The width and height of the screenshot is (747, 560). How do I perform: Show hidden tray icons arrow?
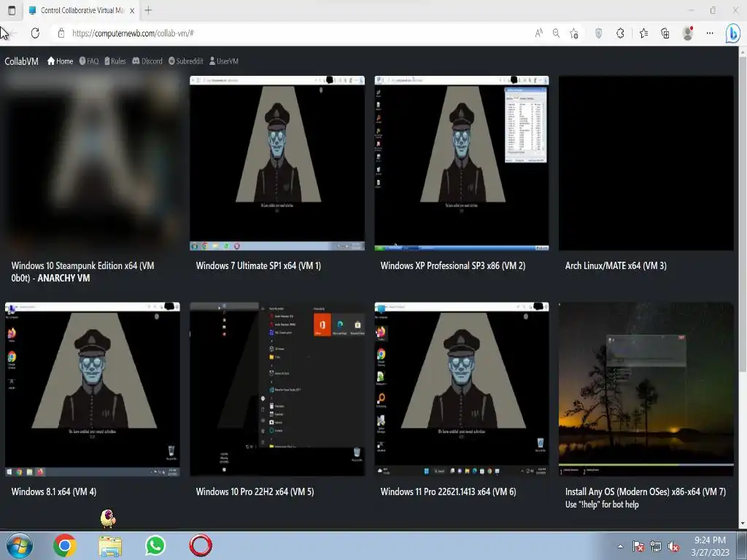click(x=620, y=546)
